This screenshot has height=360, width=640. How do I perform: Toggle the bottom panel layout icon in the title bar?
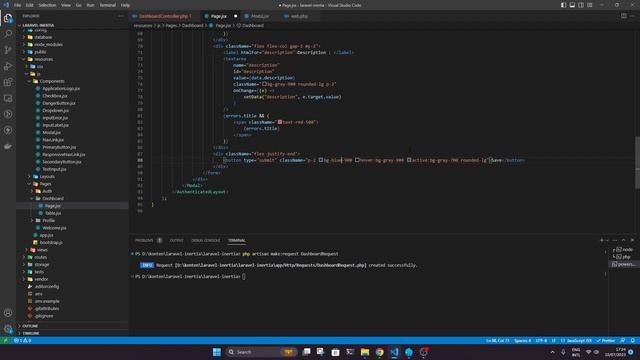tap(572, 5)
